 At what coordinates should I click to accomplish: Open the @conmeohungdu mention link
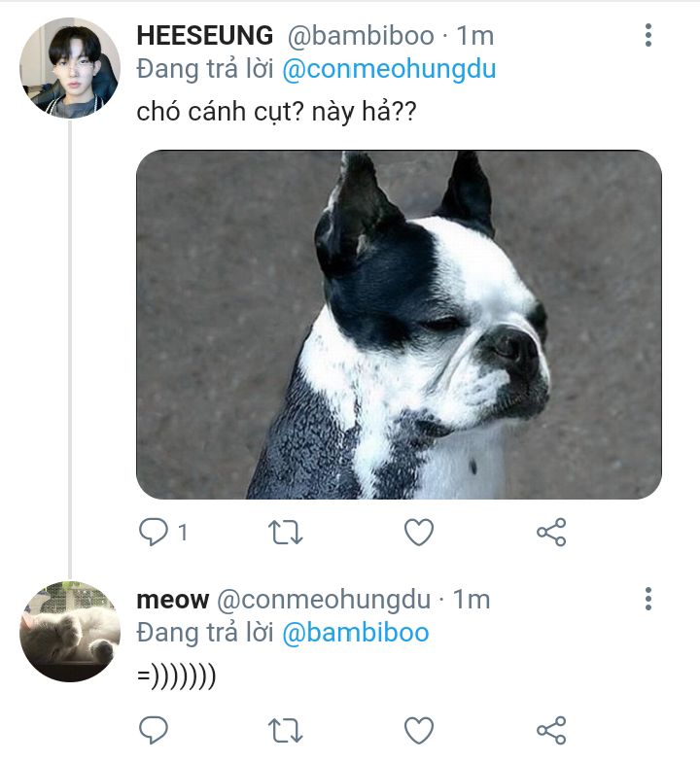pos(389,70)
